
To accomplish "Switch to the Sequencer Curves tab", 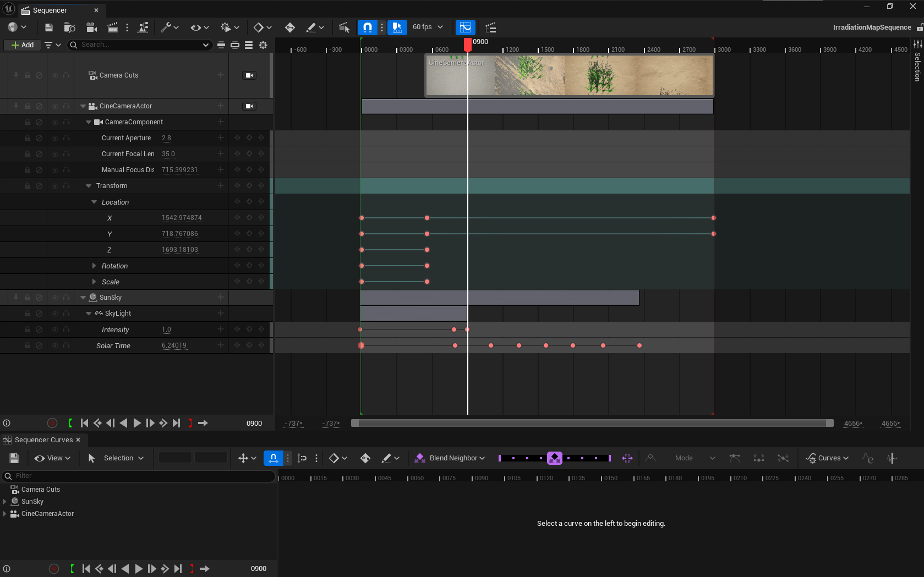I will coord(44,439).
